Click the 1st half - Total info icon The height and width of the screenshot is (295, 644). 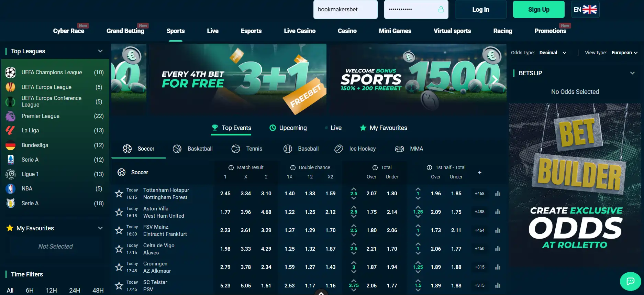click(x=429, y=167)
